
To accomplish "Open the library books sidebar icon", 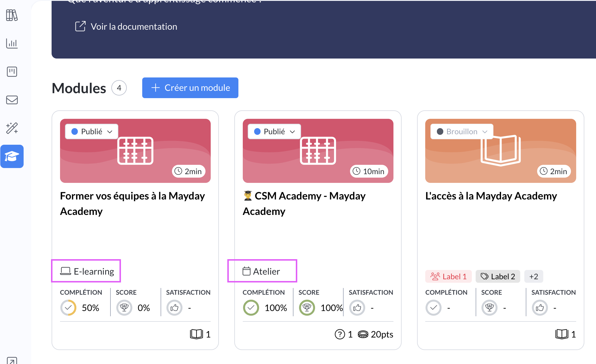I will coord(12,15).
